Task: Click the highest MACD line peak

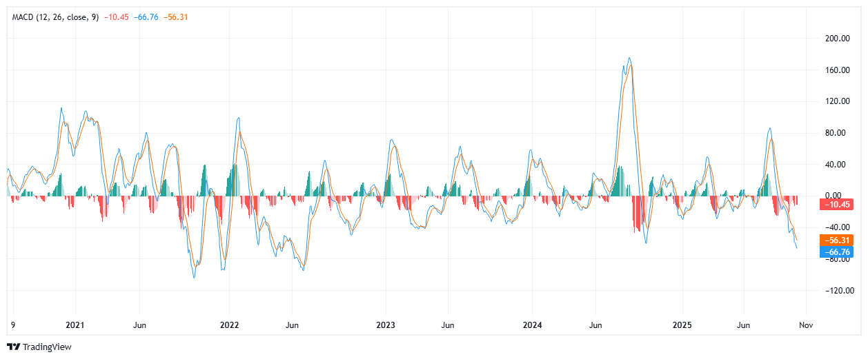Action: pyautogui.click(x=629, y=58)
